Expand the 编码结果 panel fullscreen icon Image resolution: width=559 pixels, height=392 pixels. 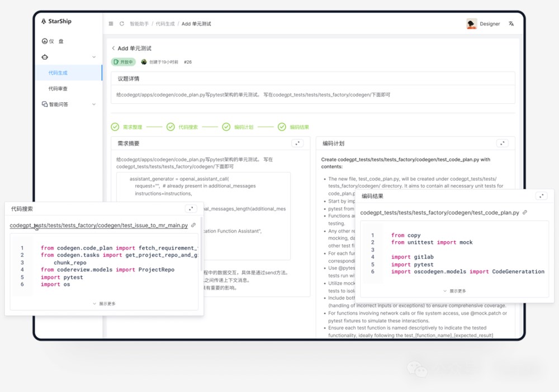click(541, 196)
